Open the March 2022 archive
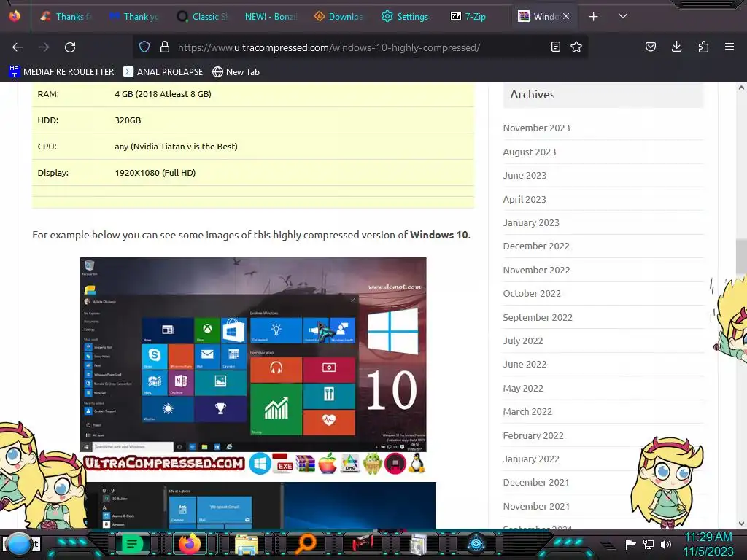Screen dimensions: 747x560 [527, 411]
